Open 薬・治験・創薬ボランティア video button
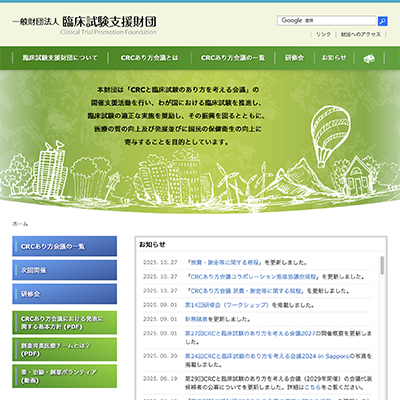Screen dimensions: 400x400 (x=65, y=376)
